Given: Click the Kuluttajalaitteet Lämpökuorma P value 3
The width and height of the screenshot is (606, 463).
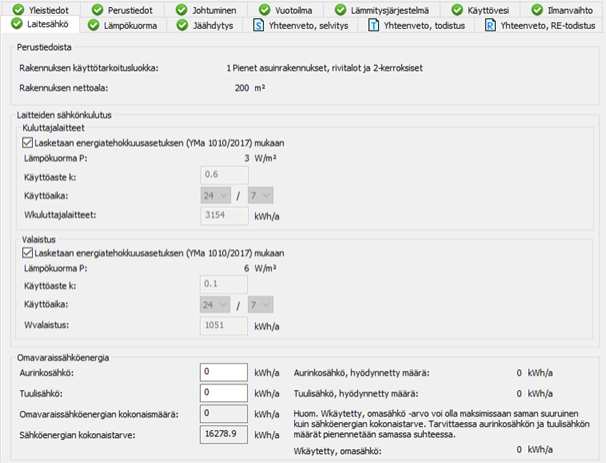Looking at the screenshot, I should [x=247, y=158].
